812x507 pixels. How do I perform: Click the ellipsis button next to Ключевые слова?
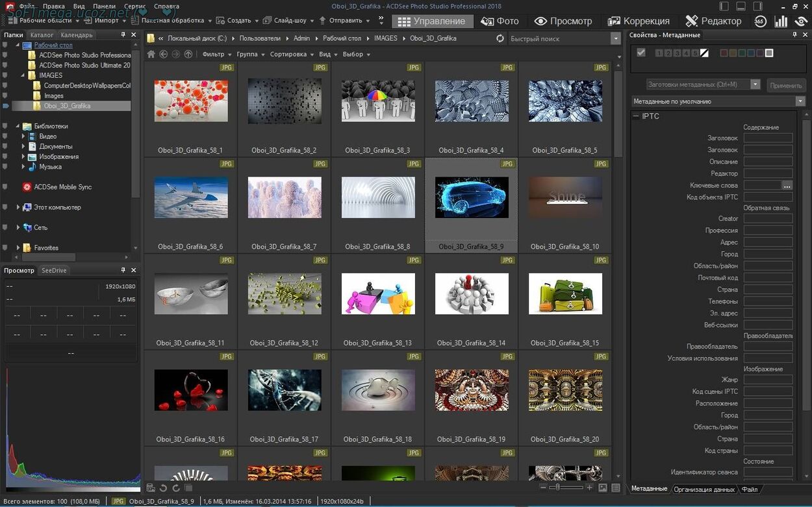787,186
